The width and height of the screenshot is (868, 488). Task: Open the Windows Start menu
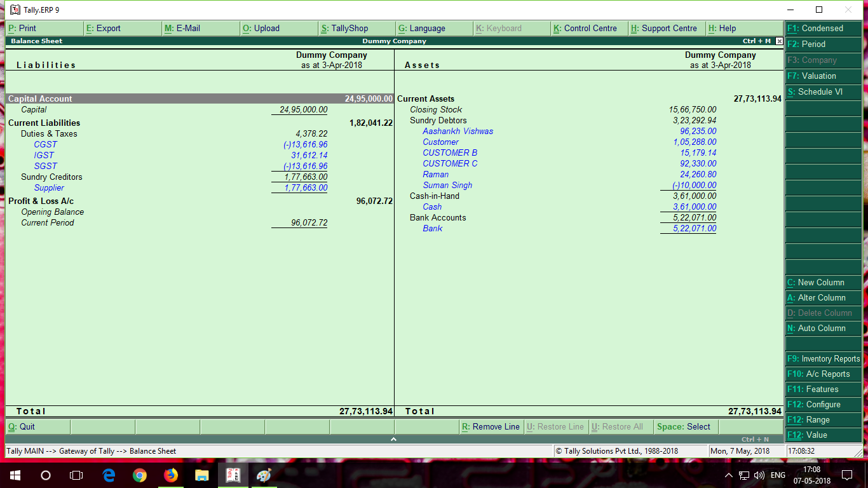tap(14, 475)
